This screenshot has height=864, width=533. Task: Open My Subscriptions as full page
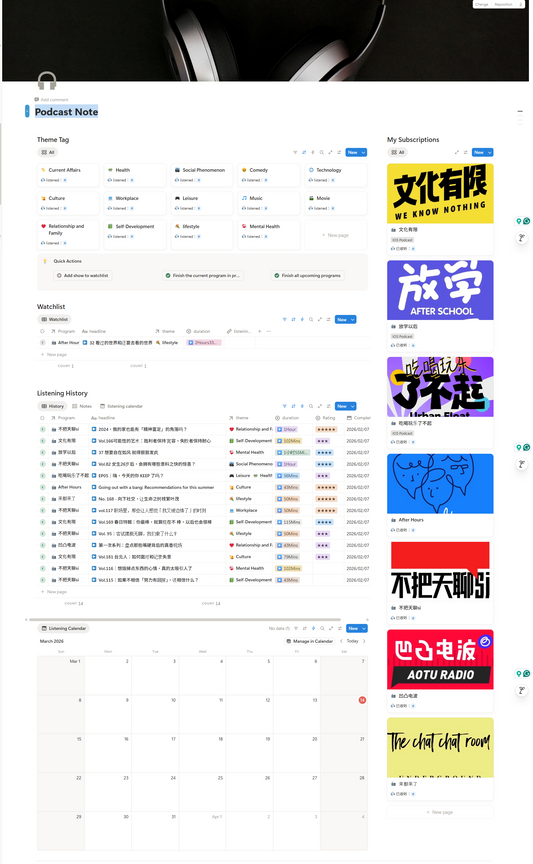click(x=456, y=153)
